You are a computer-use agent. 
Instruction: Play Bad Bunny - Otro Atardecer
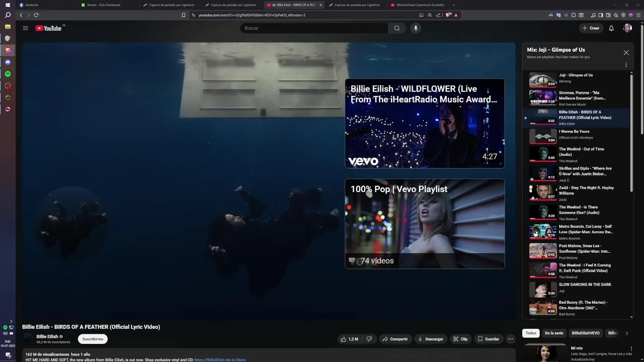[x=576, y=308]
